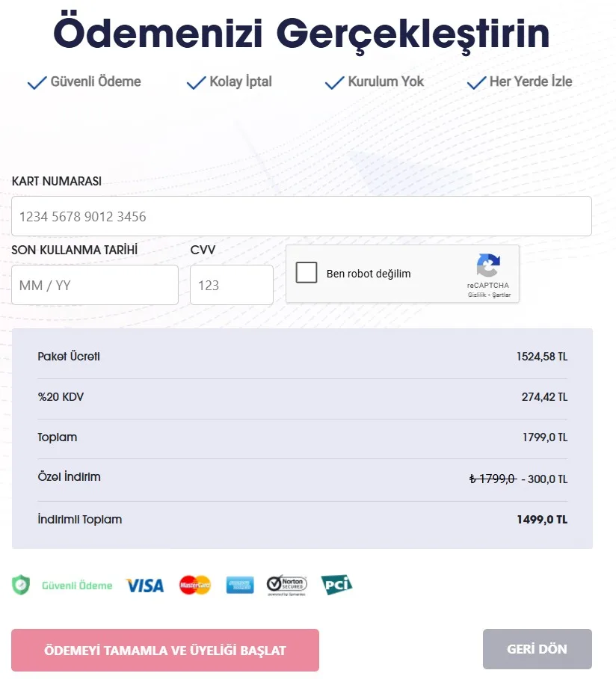Click the green shield security icon
This screenshot has height=679, width=616.
coord(21,585)
